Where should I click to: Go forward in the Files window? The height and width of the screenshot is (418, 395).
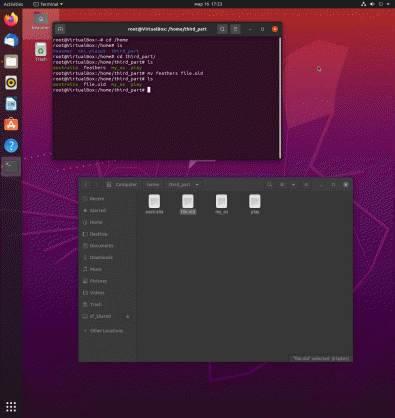coord(97,184)
